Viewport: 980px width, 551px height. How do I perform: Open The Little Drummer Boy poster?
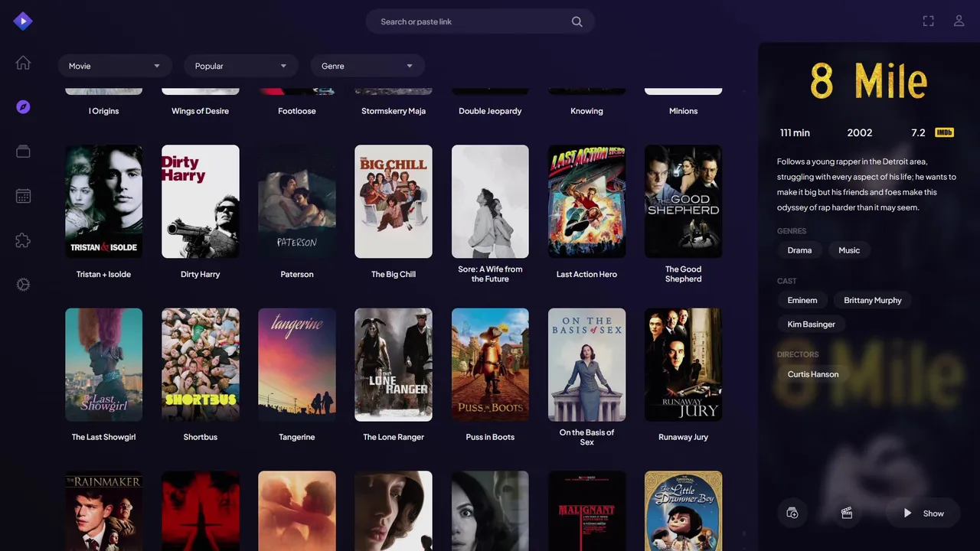[683, 511]
